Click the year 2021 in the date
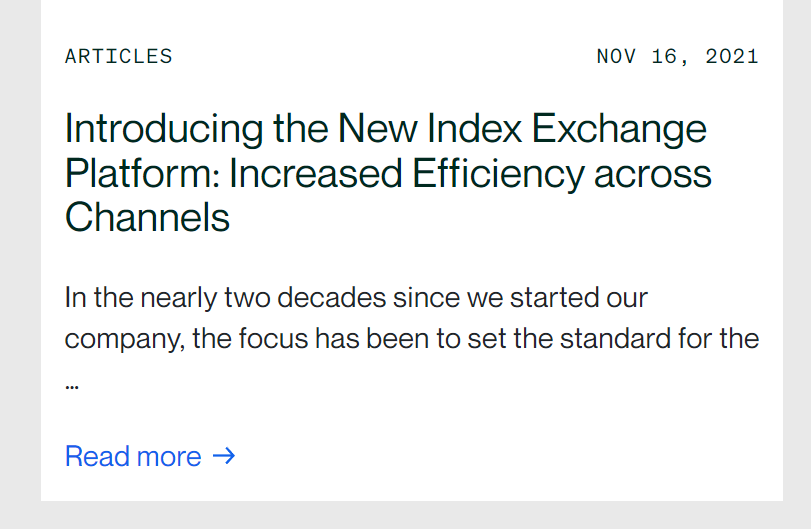Image resolution: width=811 pixels, height=529 pixels. pyautogui.click(x=732, y=56)
